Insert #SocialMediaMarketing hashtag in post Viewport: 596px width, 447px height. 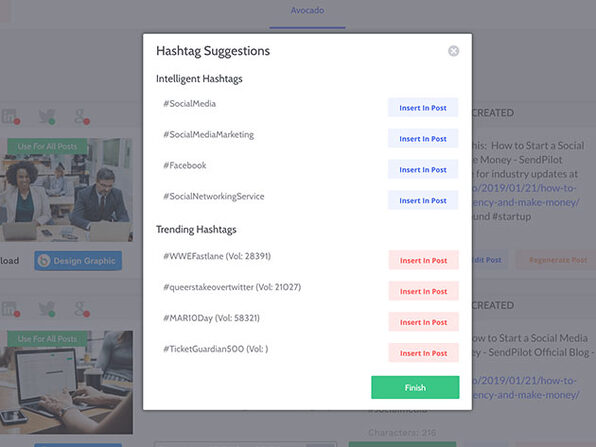coord(423,139)
